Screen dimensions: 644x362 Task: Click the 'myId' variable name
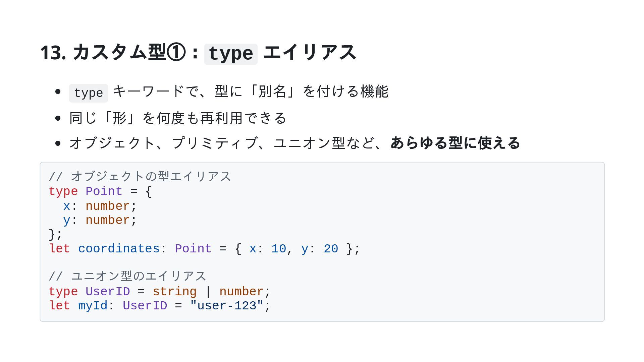[93, 306]
